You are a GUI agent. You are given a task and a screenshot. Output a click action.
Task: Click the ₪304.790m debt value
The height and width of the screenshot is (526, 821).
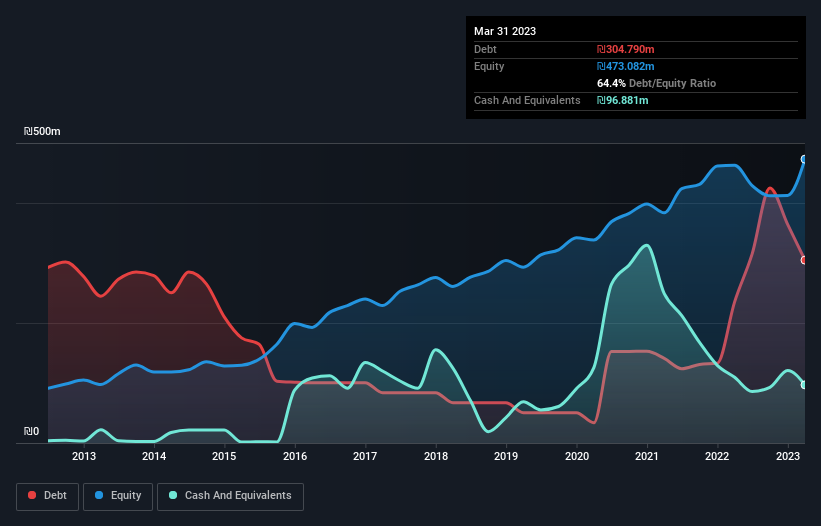626,49
